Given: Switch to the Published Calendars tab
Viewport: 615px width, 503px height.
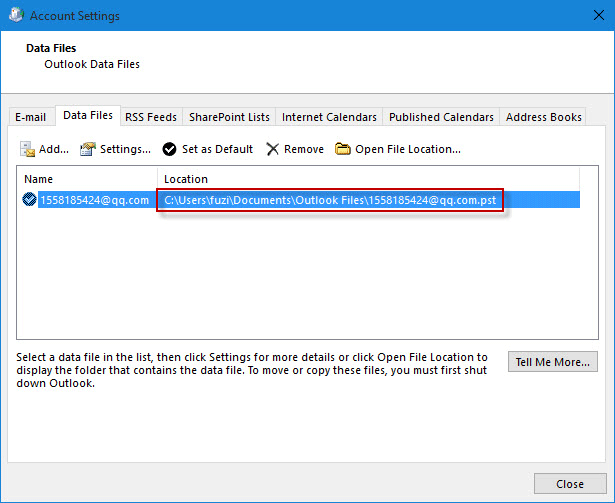Looking at the screenshot, I should (441, 117).
